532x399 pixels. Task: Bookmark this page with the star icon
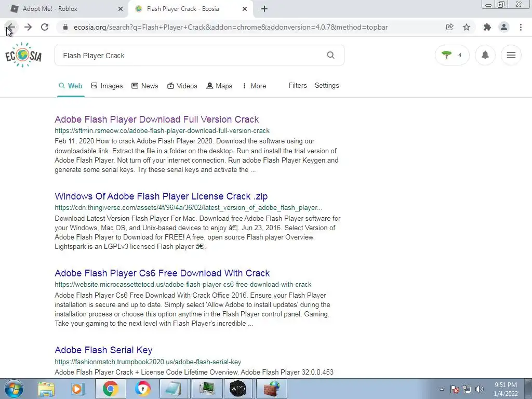click(467, 27)
